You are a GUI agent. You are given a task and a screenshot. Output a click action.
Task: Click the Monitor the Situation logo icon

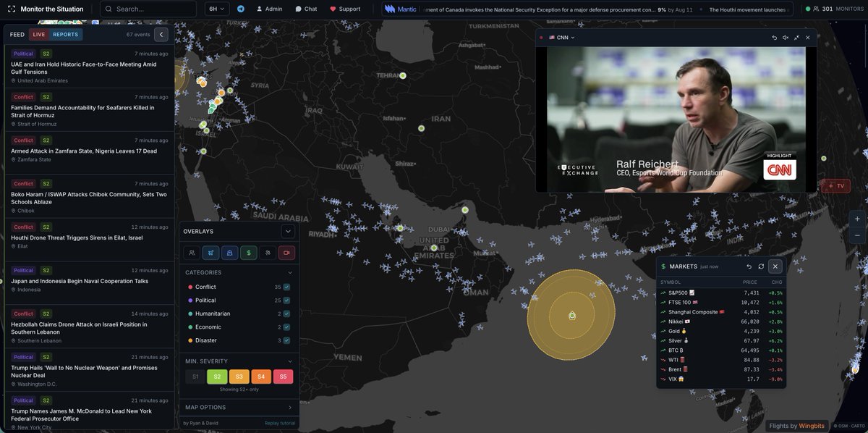[x=11, y=9]
